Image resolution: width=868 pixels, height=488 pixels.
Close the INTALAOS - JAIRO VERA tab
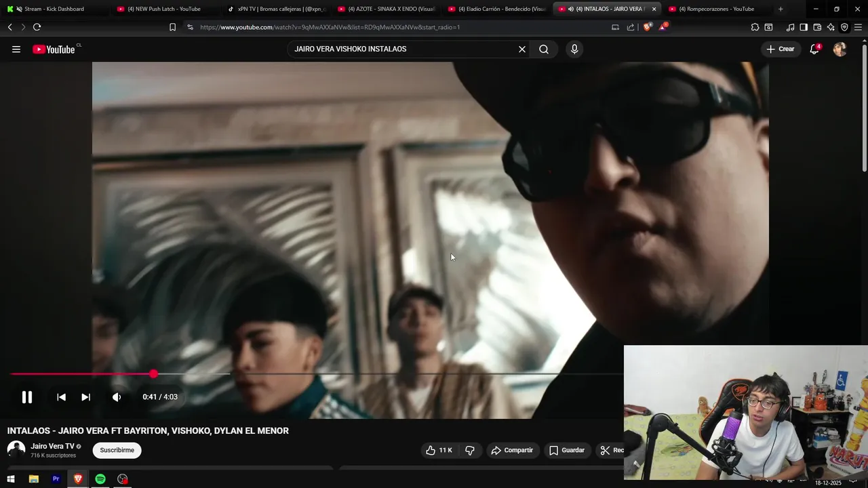[x=654, y=9]
